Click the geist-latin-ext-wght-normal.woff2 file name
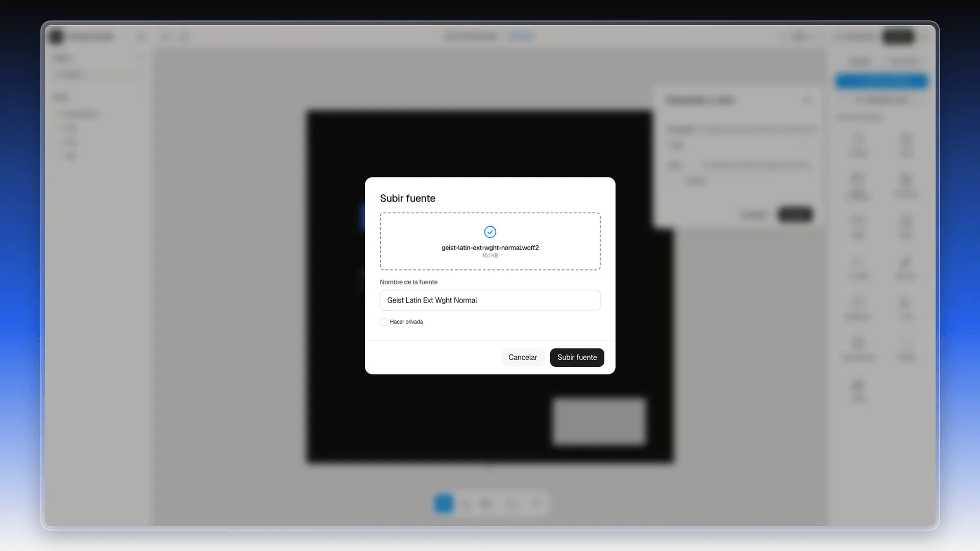The width and height of the screenshot is (980, 551). pyautogui.click(x=490, y=248)
